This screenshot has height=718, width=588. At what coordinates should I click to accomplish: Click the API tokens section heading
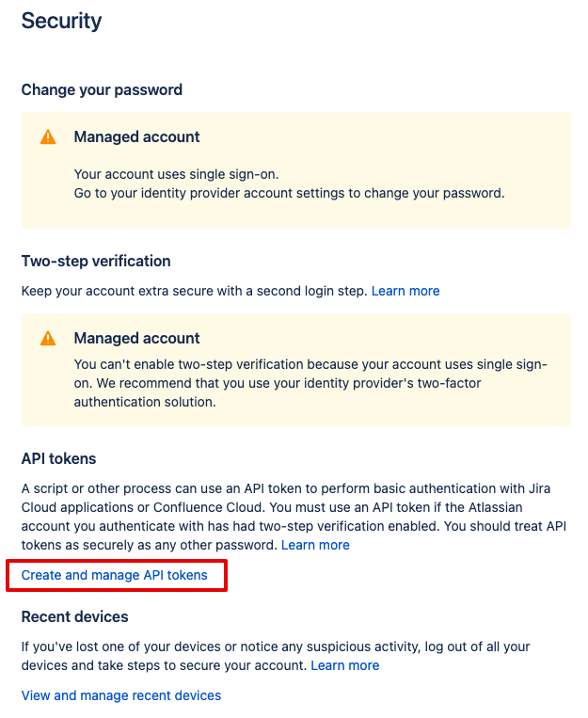(x=59, y=458)
